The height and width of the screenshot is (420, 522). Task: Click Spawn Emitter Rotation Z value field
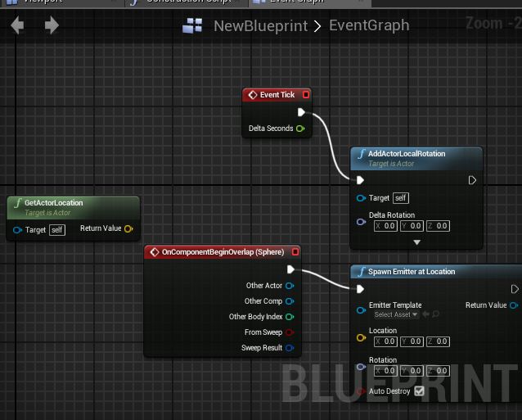pyautogui.click(x=438, y=371)
